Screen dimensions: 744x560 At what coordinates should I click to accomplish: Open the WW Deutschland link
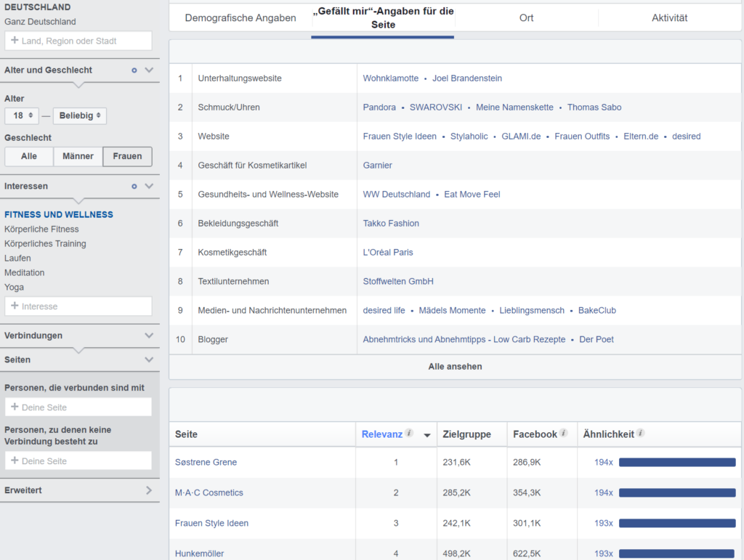point(396,195)
